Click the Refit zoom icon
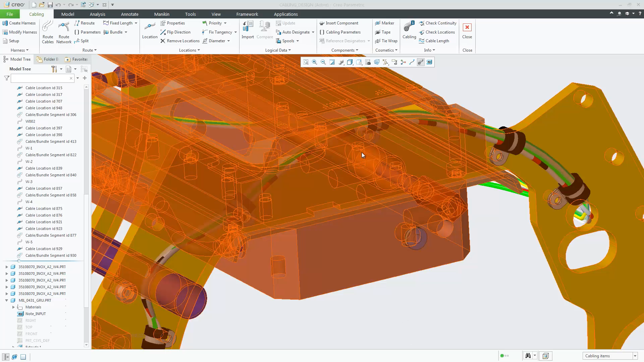The image size is (644, 362). coord(306,62)
